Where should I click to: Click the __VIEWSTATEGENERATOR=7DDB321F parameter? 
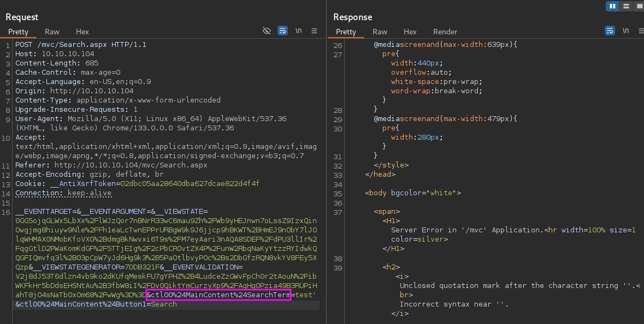coord(97,267)
